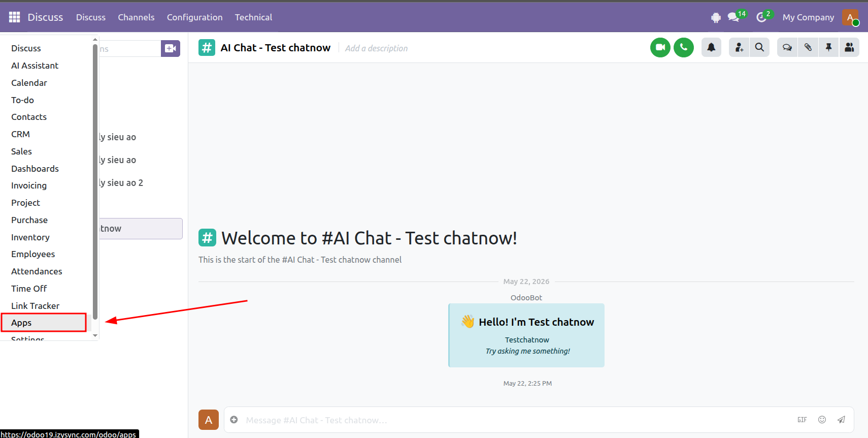Show attachments with the paperclip icon
This screenshot has height=438, width=868.
(808, 48)
